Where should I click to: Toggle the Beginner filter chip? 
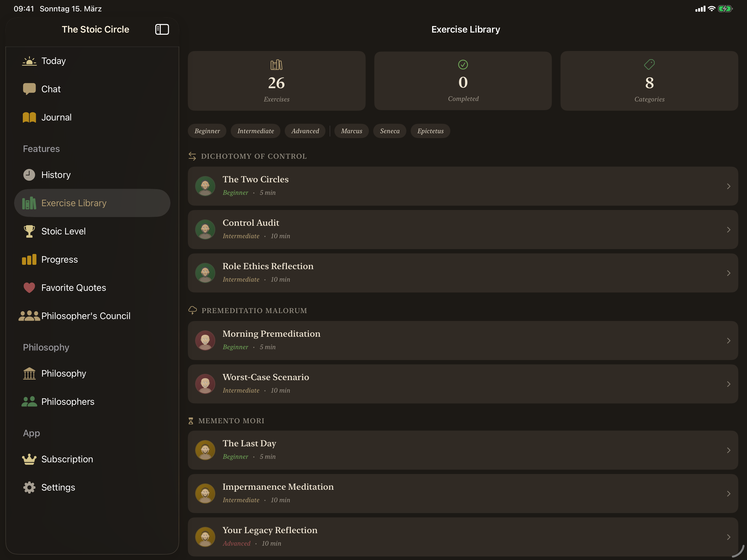click(207, 131)
